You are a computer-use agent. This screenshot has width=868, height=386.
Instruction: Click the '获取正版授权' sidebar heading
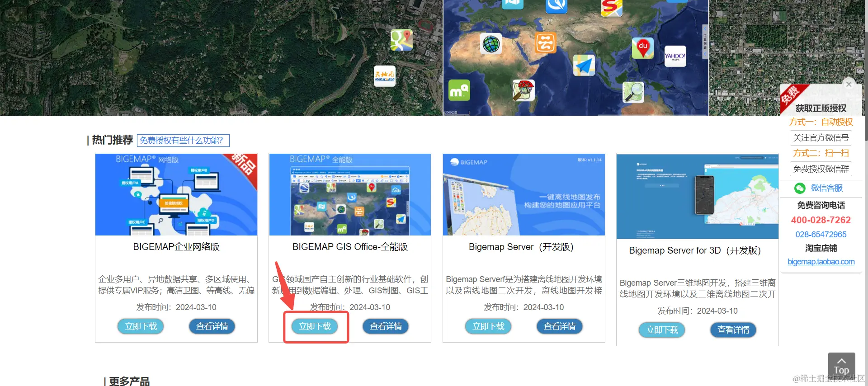click(x=821, y=108)
